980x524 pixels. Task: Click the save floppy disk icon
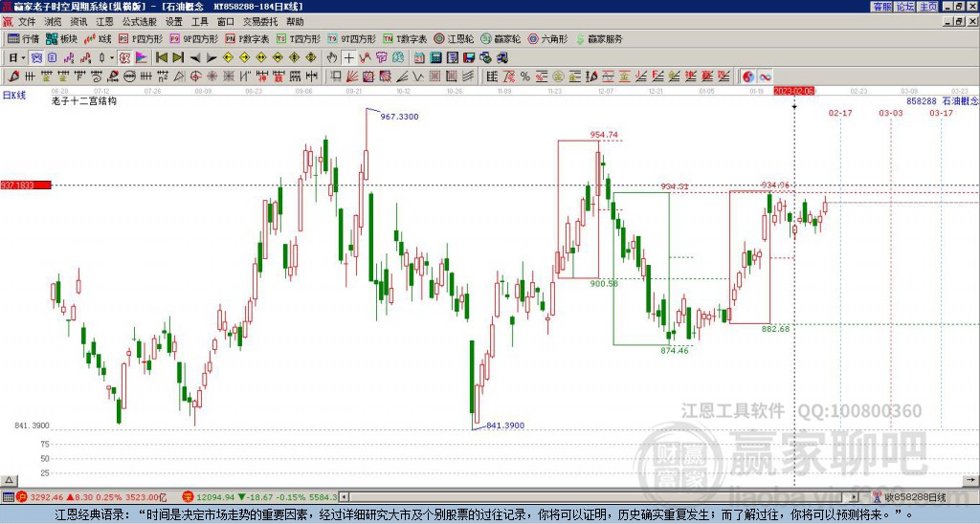point(469,58)
